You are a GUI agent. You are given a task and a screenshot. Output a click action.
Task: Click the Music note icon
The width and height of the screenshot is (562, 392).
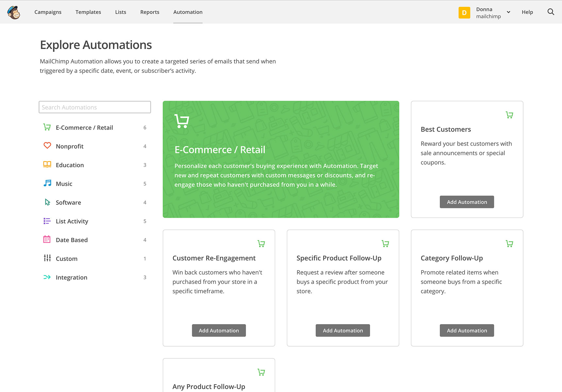[47, 183]
